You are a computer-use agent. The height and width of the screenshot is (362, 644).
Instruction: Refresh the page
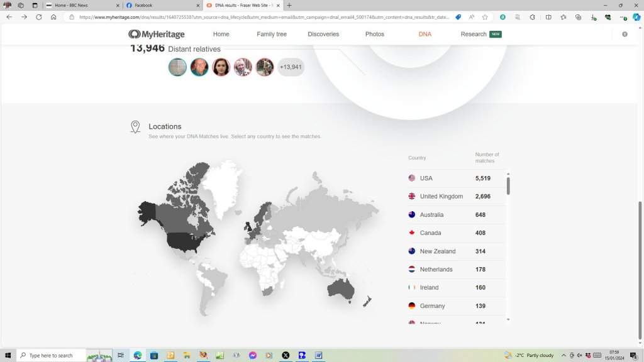pyautogui.click(x=39, y=17)
